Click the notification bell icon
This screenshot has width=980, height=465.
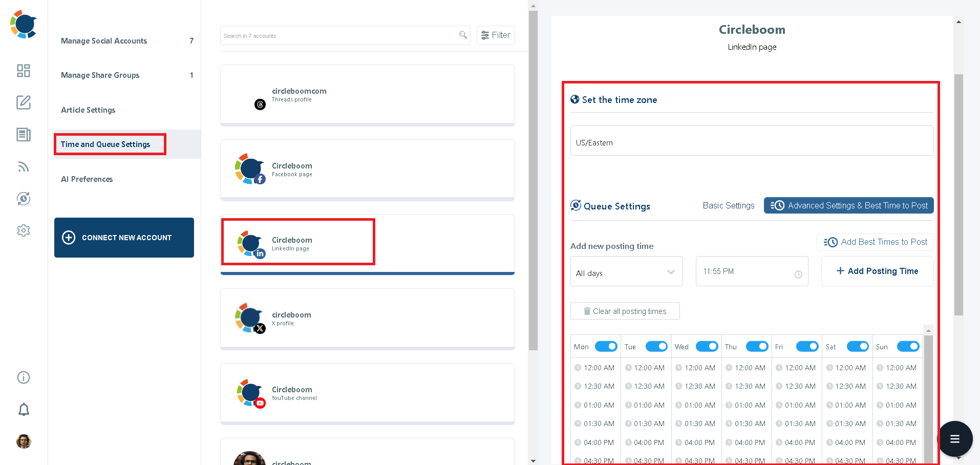coord(23,409)
